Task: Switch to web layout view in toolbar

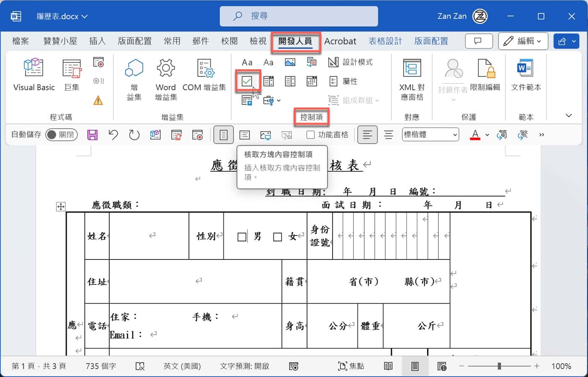Action: click(x=265, y=135)
